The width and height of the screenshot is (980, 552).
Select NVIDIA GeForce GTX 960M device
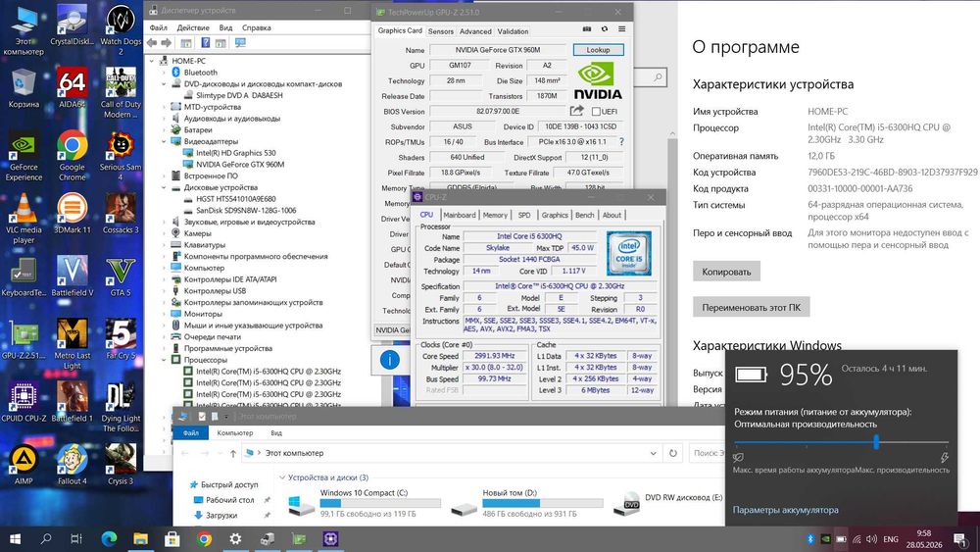(x=240, y=165)
